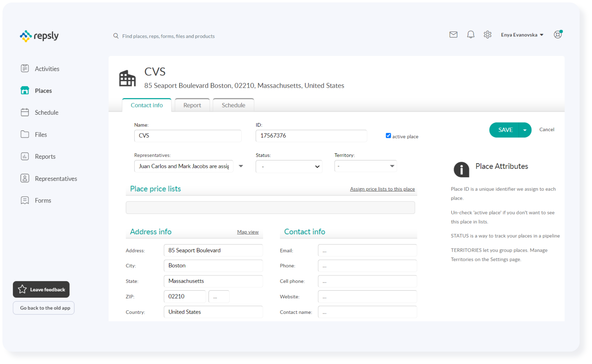592x364 pixels.
Task: Click Assign price lists to this place
Action: click(382, 189)
